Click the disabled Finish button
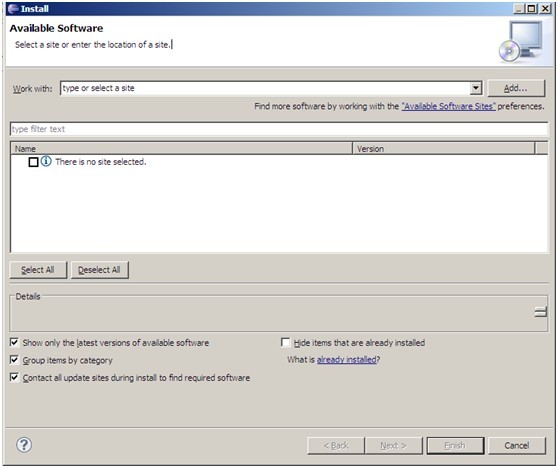The width and height of the screenshot is (558, 468). (x=455, y=446)
